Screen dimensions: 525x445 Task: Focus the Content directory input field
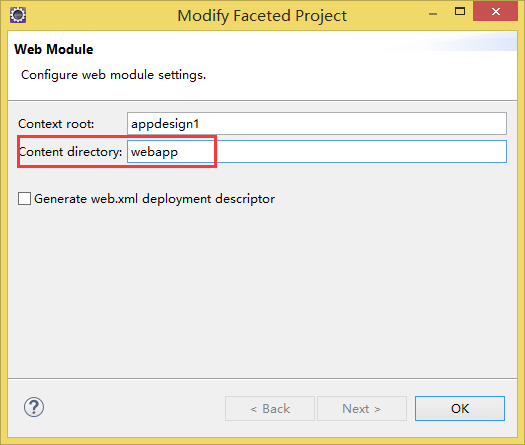(317, 152)
